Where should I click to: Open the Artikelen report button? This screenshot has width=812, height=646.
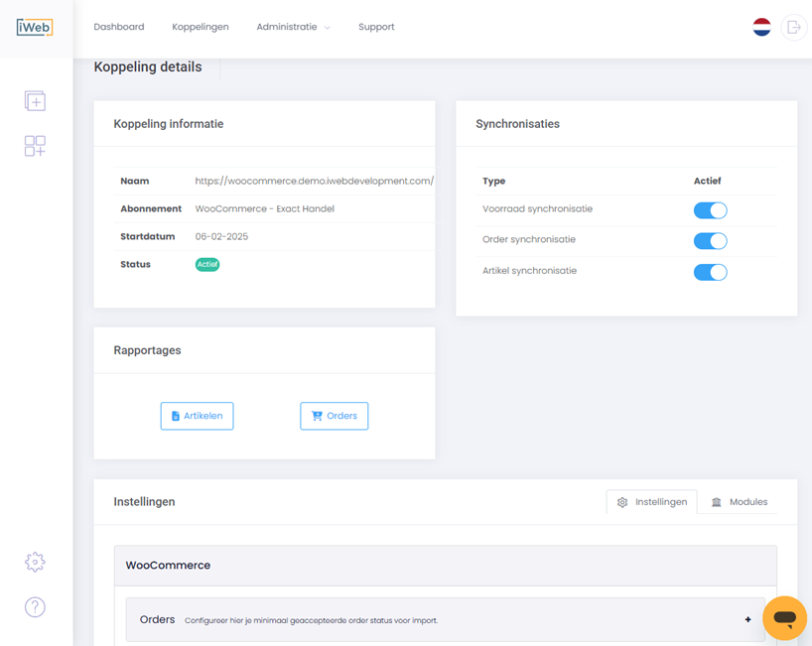point(197,416)
